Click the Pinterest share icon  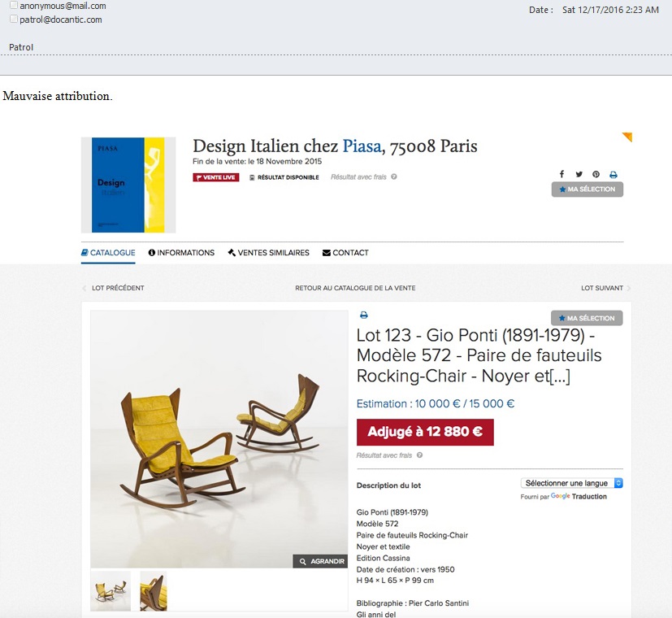(x=596, y=174)
